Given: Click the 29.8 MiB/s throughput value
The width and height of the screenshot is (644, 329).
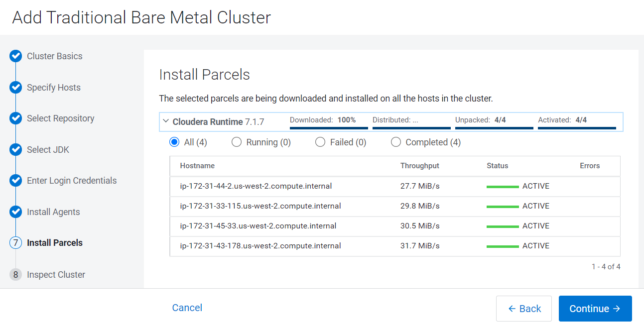Looking at the screenshot, I should (x=420, y=206).
